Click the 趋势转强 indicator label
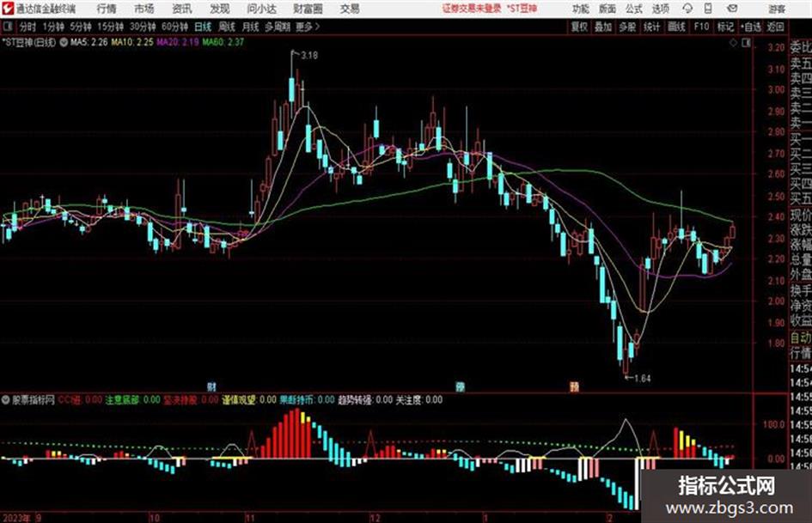Image resolution: width=812 pixels, height=523 pixels. point(355,399)
